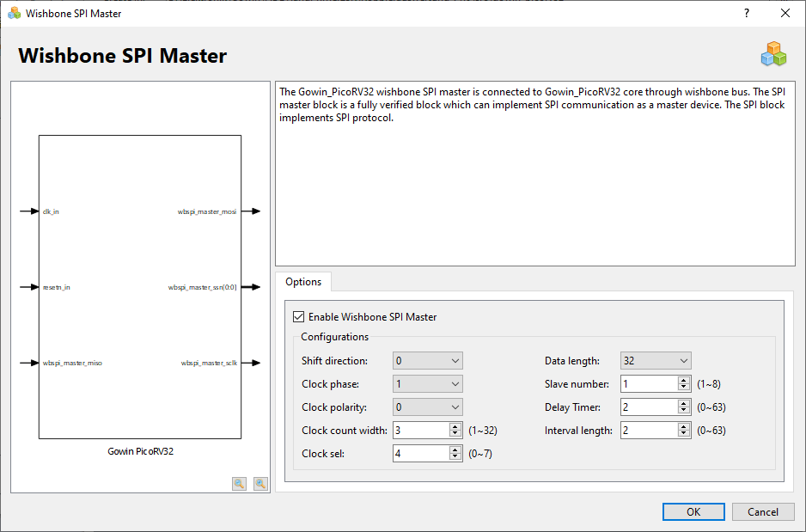806x532 pixels.
Task: Focus the Delay Timer value field
Action: coord(650,407)
